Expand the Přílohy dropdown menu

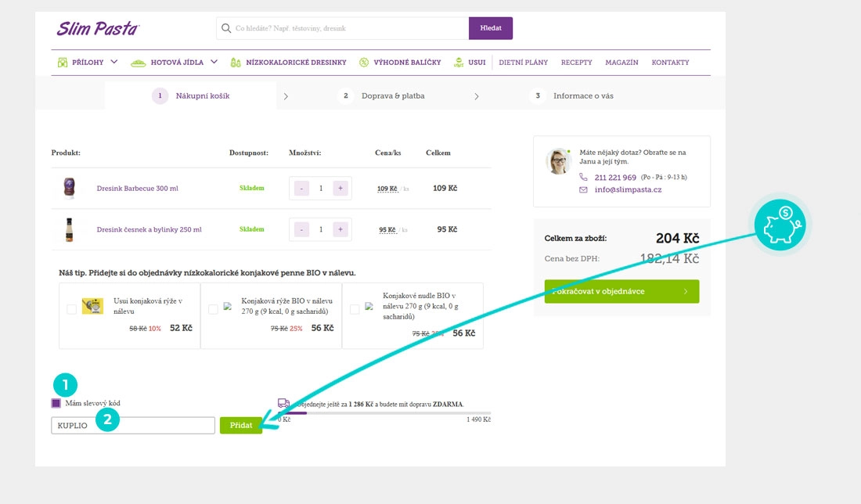tap(114, 62)
